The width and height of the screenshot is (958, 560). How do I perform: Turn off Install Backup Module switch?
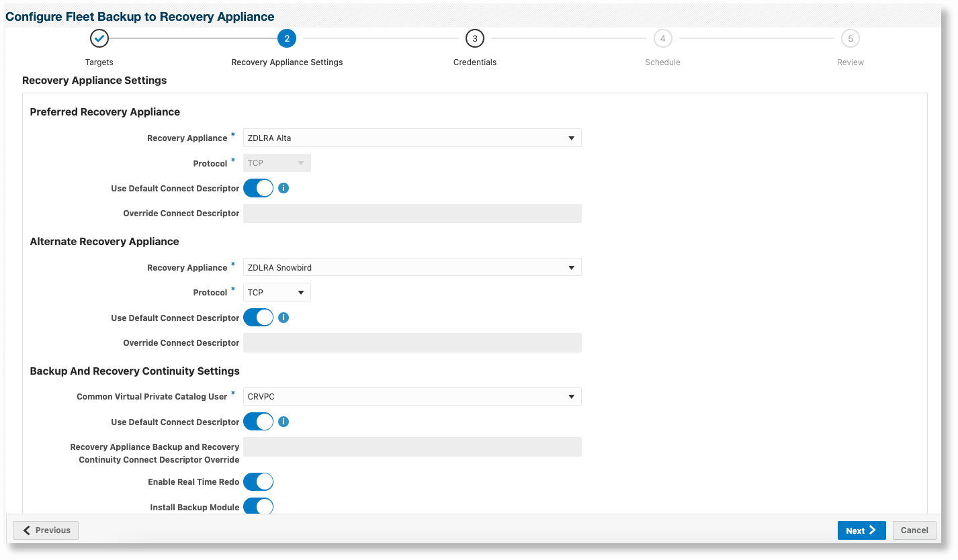click(x=258, y=506)
